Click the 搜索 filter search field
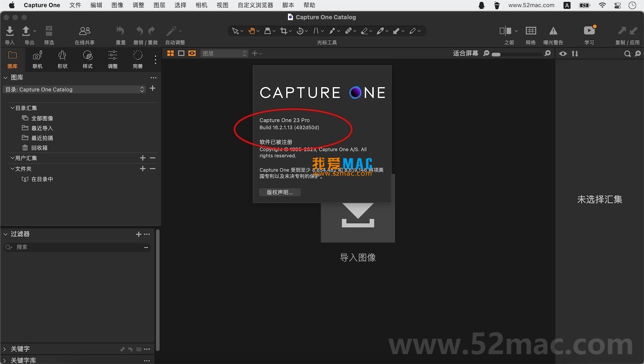This screenshot has width=644, height=364. tap(76, 247)
